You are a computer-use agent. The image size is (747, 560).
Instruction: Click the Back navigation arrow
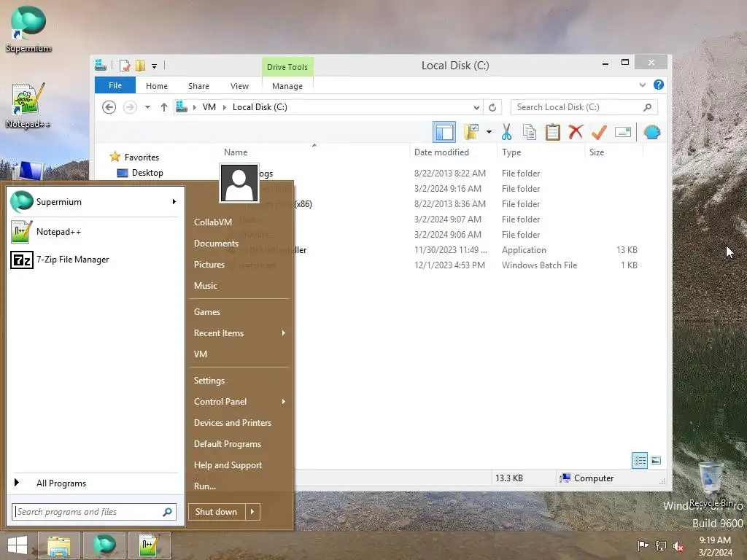point(109,107)
